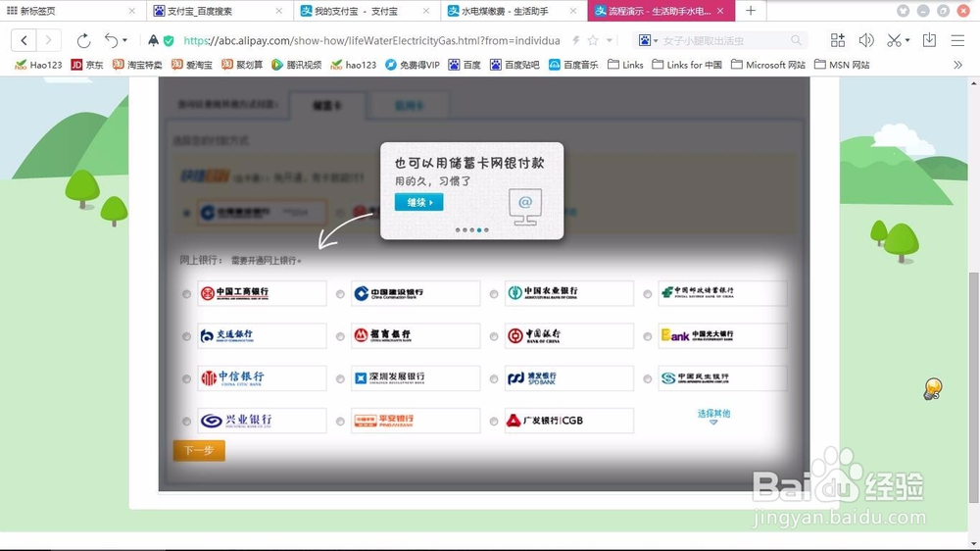The height and width of the screenshot is (551, 980).
Task: Click the 兴业银行 logo box
Action: point(262,421)
